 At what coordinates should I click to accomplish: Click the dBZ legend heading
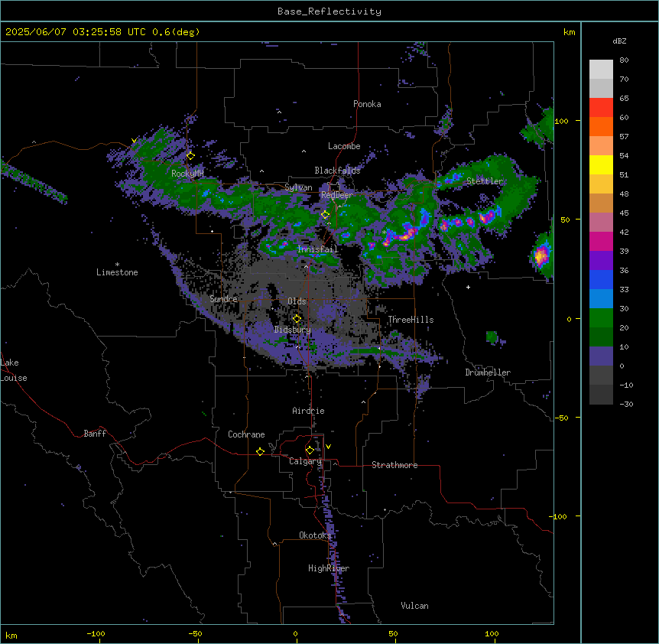(x=619, y=41)
